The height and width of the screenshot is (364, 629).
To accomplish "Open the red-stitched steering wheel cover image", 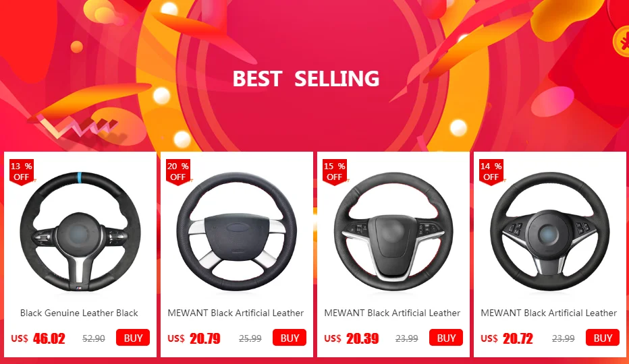I will coord(393,231).
